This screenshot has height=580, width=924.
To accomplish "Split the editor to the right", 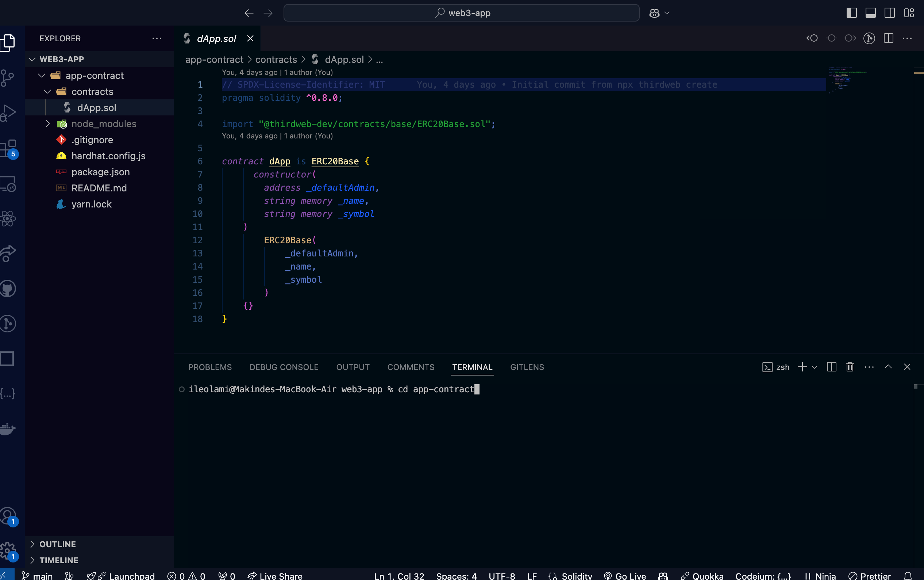I will [888, 38].
